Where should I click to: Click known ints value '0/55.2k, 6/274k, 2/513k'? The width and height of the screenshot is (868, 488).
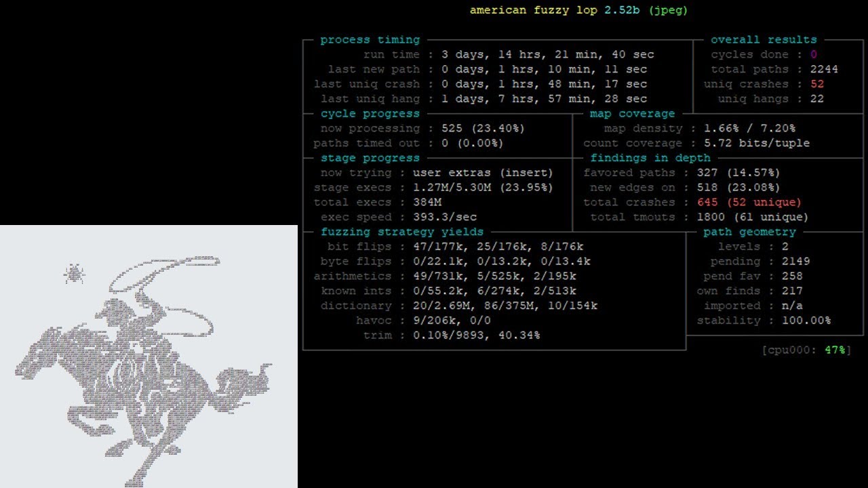(494, 291)
